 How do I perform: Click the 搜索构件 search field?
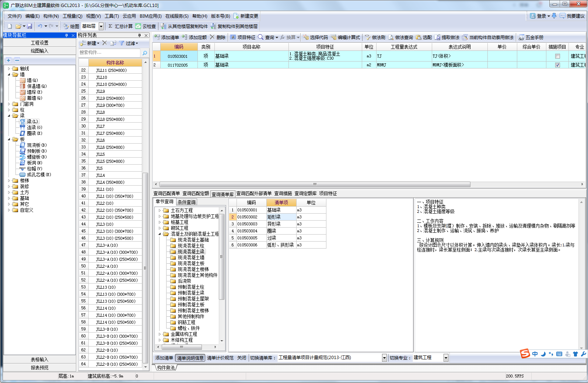click(110, 53)
